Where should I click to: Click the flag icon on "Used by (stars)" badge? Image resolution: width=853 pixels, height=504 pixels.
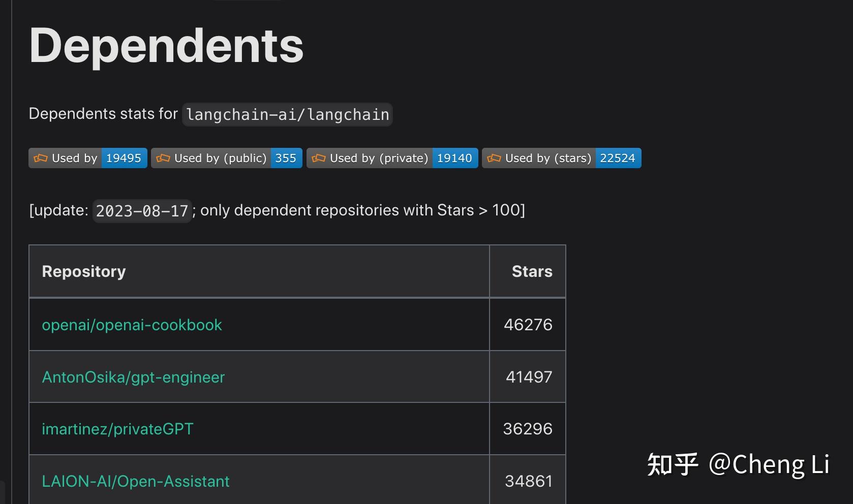click(494, 158)
